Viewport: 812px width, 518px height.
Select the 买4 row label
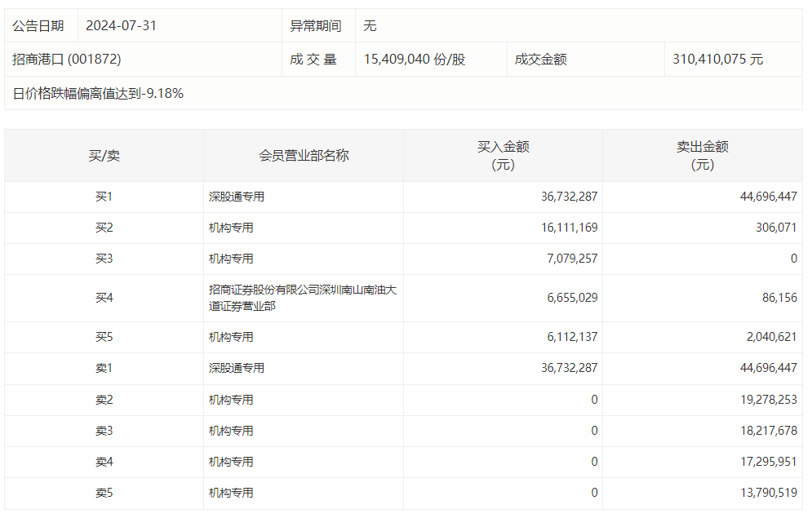104,298
